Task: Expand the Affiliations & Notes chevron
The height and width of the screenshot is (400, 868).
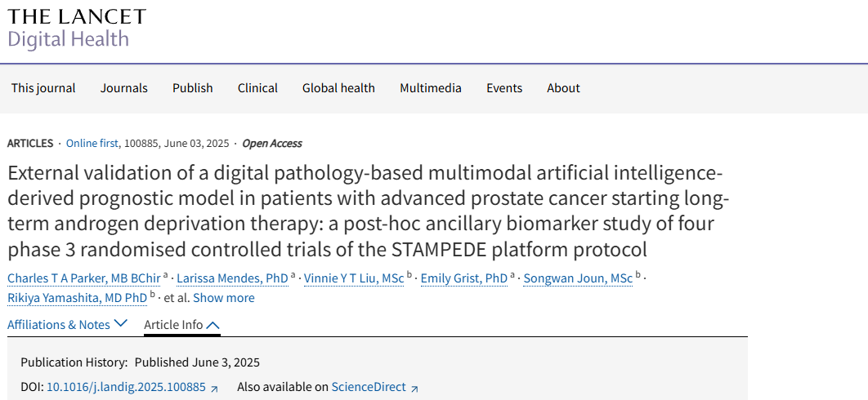Action: tap(121, 323)
